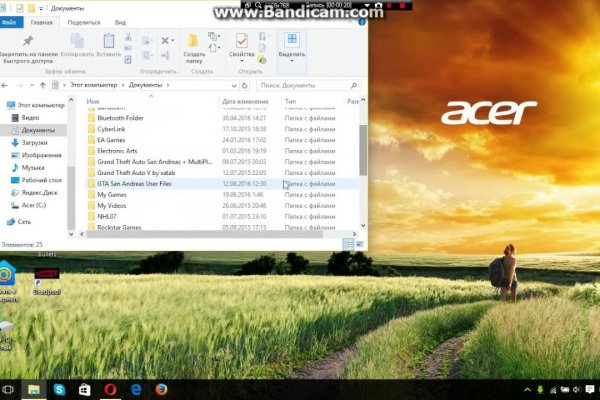The image size is (600, 400).
Task: Click the Create New Folder icon
Action: tap(193, 42)
